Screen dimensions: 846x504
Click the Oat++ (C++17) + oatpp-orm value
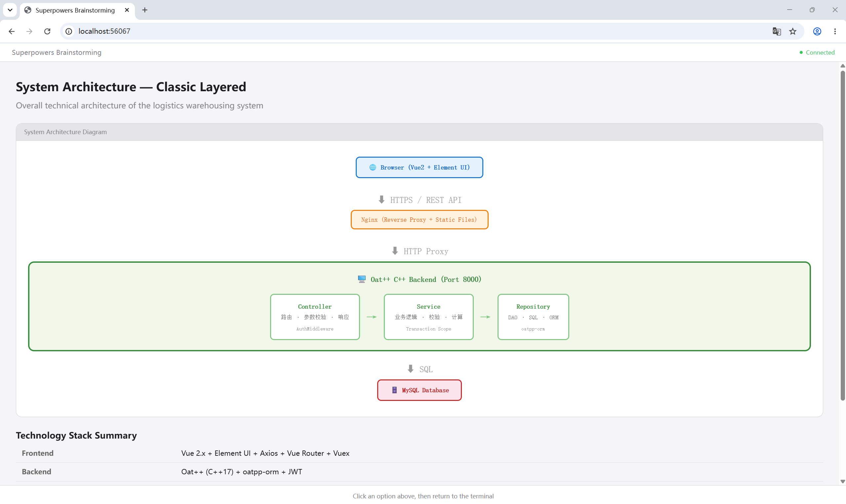[x=242, y=472]
